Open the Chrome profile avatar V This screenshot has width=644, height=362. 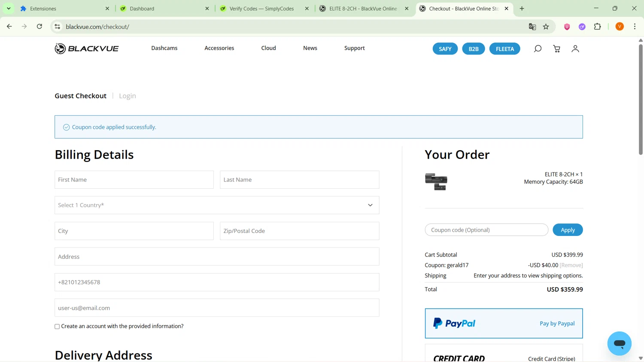point(620,27)
